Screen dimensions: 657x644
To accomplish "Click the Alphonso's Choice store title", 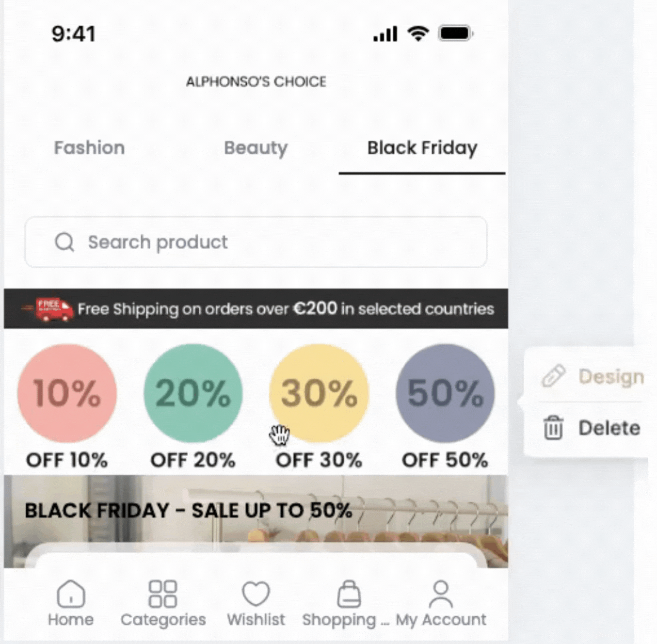I will pos(256,81).
